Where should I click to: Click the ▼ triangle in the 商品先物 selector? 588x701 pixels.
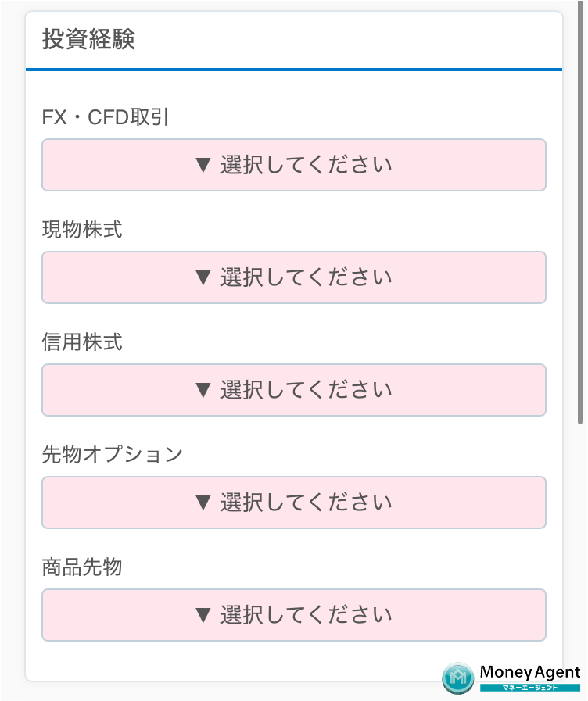[203, 615]
